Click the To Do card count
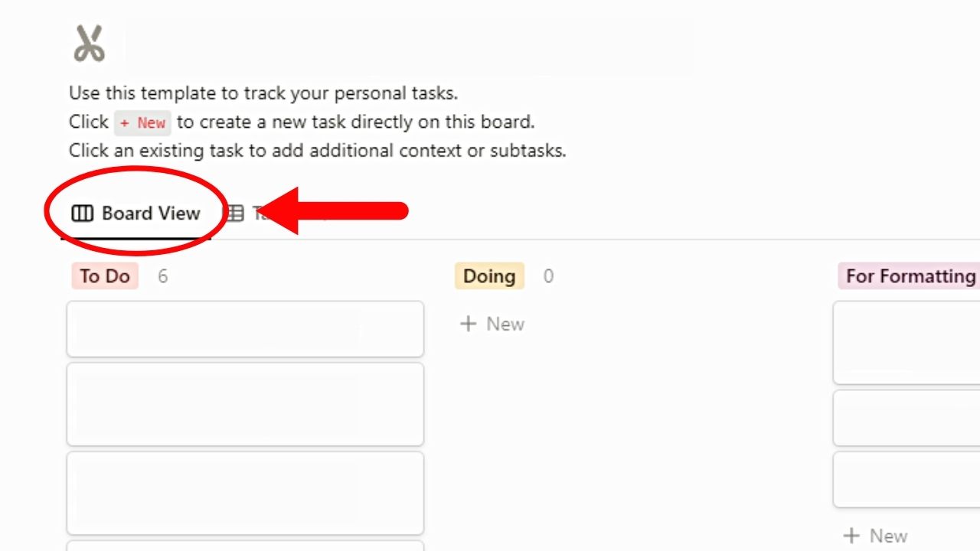980x551 pixels. pyautogui.click(x=162, y=276)
